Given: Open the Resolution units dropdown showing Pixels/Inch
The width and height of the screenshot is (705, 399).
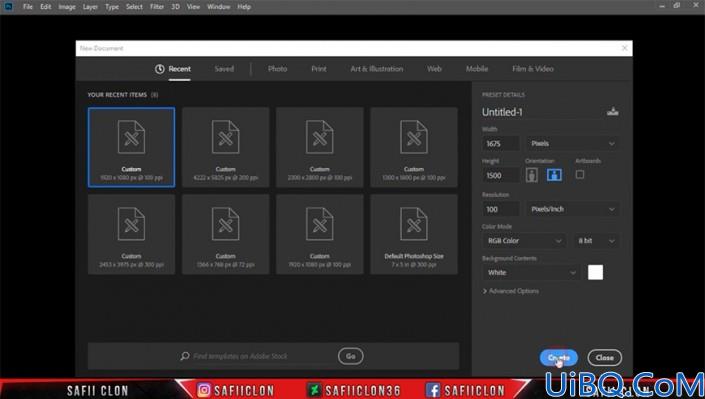Looking at the screenshot, I should click(x=572, y=209).
